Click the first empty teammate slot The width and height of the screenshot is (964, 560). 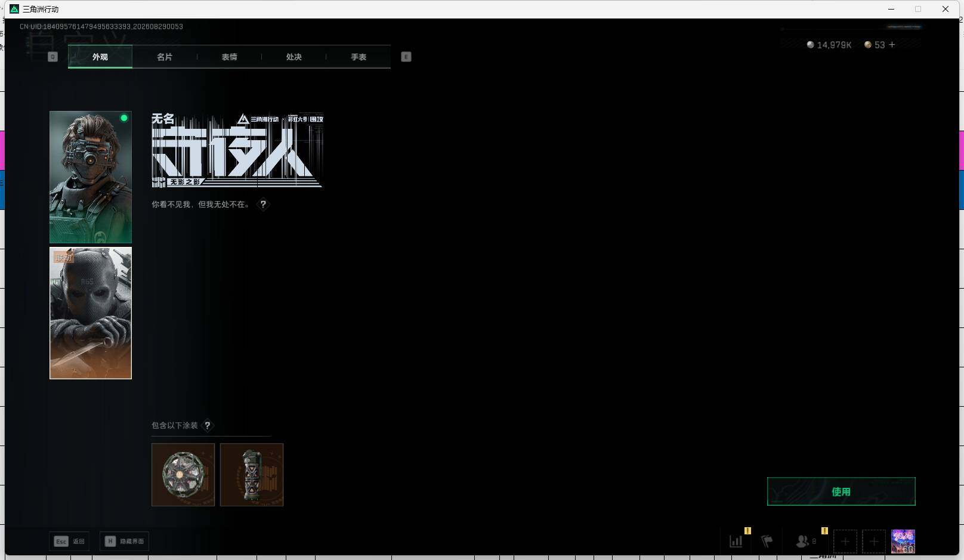[x=845, y=542]
